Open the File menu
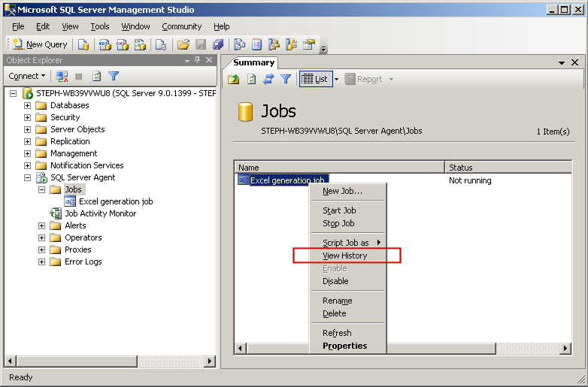 [18, 26]
